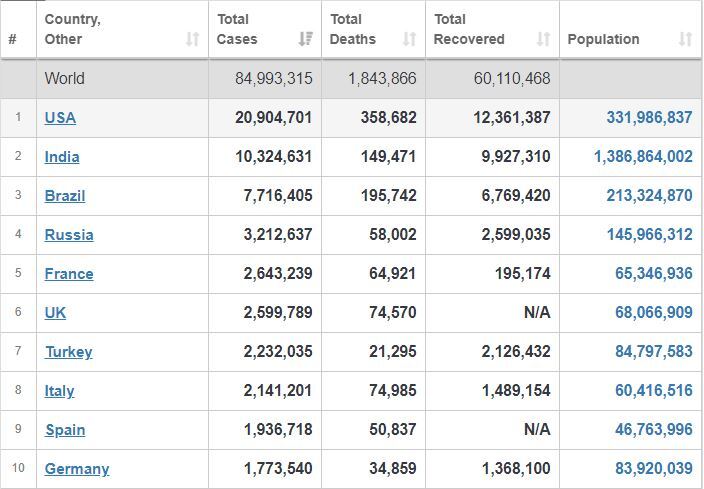The width and height of the screenshot is (704, 489).
Task: Select Germany total recovered 1,368,100
Action: (516, 469)
